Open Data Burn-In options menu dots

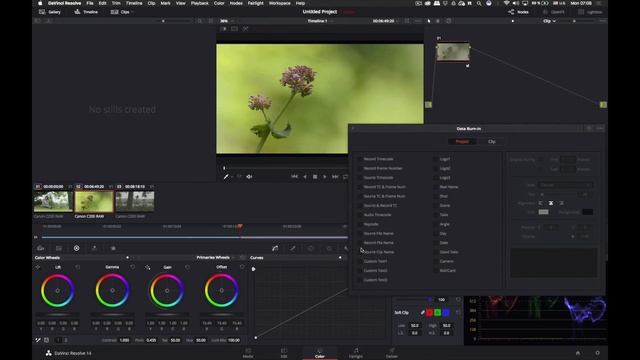coord(600,129)
